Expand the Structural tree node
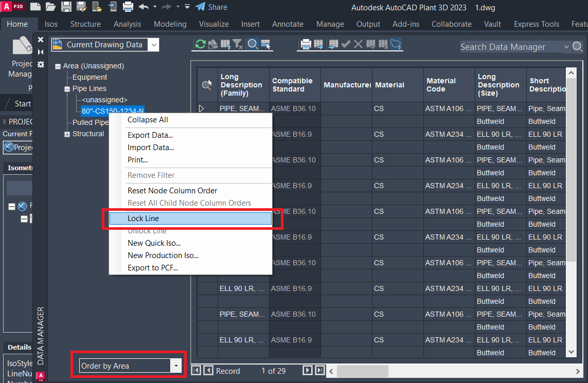The width and height of the screenshot is (588, 383). click(x=66, y=134)
